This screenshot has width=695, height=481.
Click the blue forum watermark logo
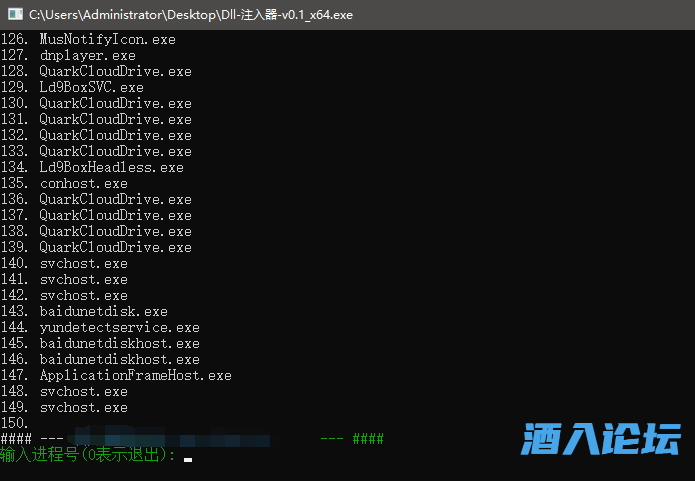(x=601, y=440)
